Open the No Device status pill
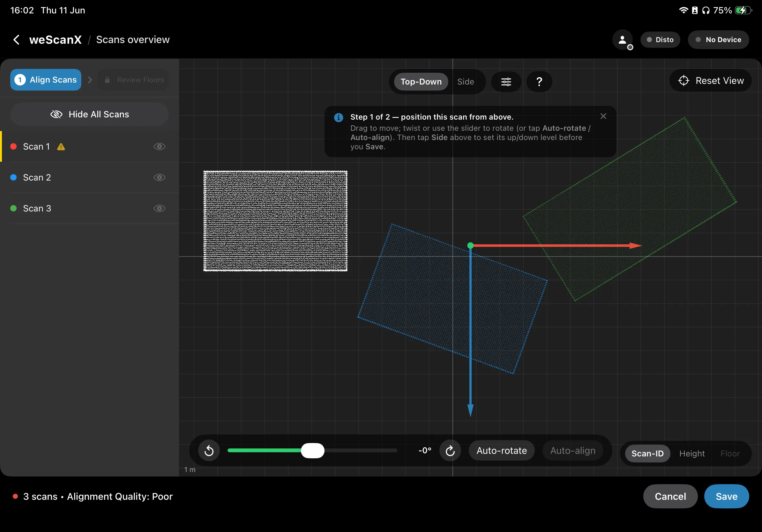This screenshot has width=762, height=532. point(718,40)
